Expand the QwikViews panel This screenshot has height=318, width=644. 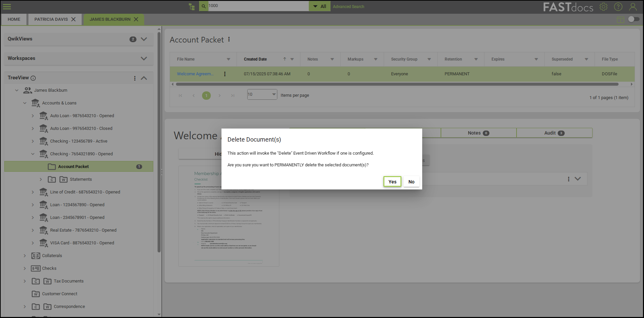[x=144, y=39]
